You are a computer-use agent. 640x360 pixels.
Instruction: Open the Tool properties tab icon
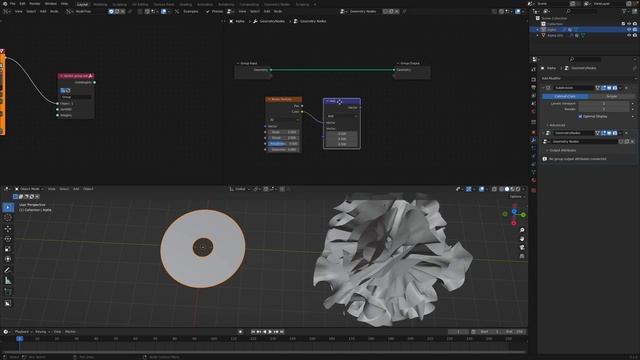[533, 70]
